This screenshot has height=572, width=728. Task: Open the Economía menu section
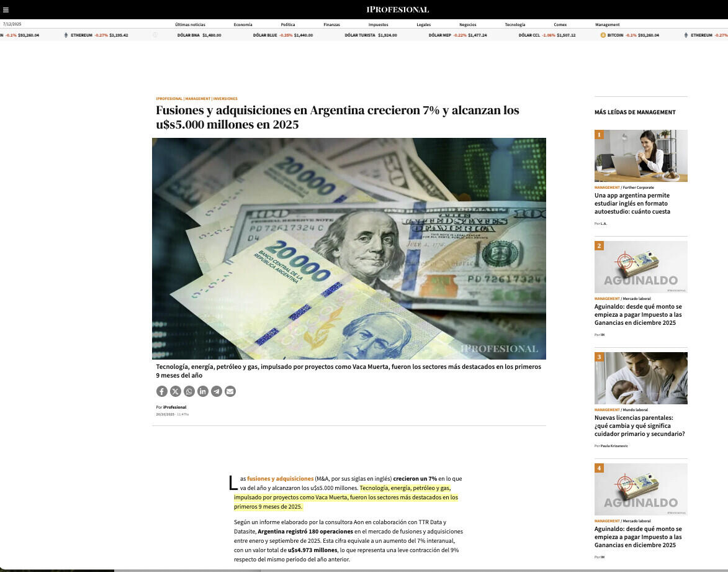[x=243, y=24]
